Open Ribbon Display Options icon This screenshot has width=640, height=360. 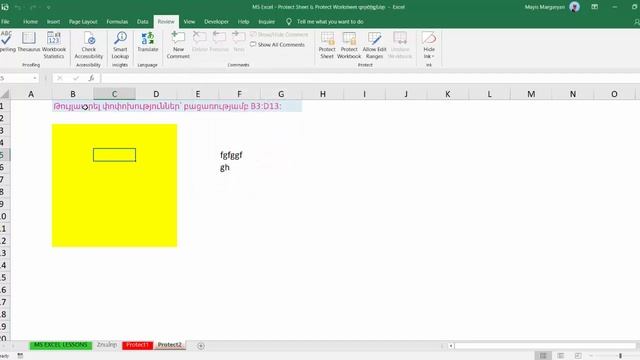(x=595, y=7)
